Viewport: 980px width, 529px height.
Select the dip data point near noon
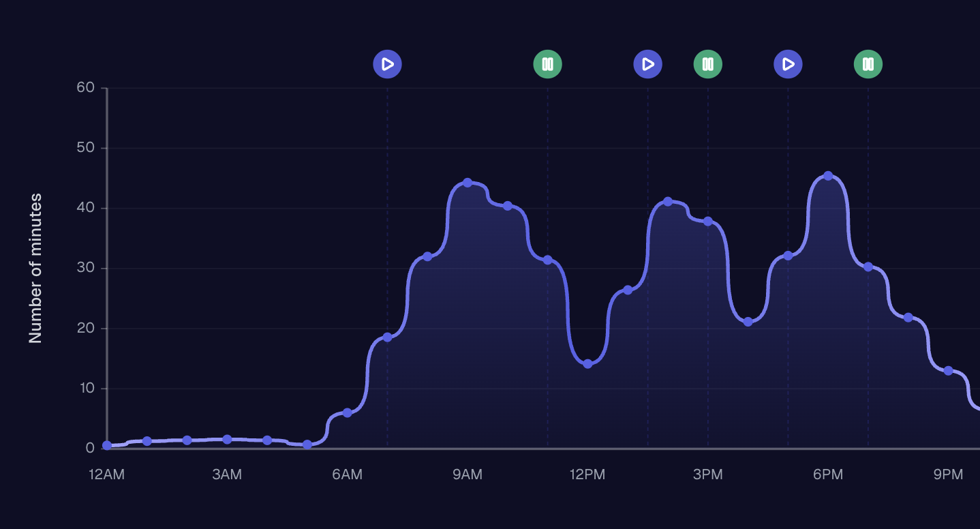(587, 363)
